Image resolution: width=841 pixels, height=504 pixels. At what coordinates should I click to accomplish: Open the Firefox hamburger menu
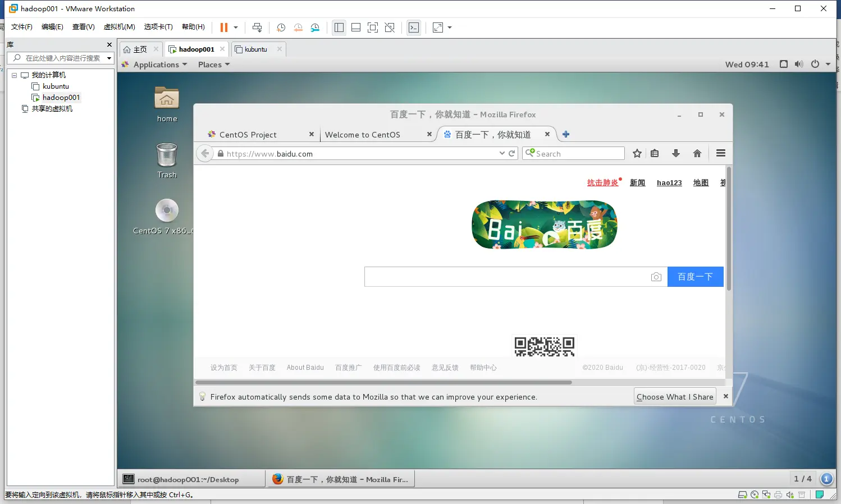tap(721, 153)
